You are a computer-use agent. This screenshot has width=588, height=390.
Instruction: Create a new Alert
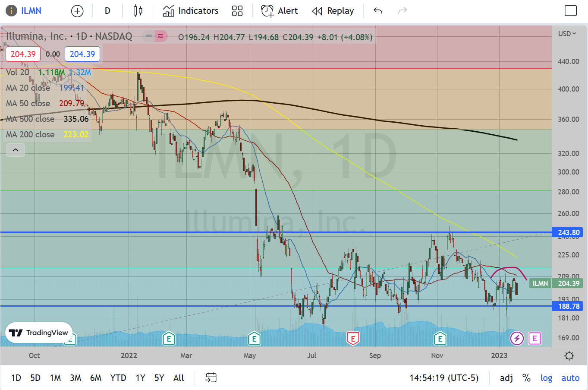[x=280, y=11]
